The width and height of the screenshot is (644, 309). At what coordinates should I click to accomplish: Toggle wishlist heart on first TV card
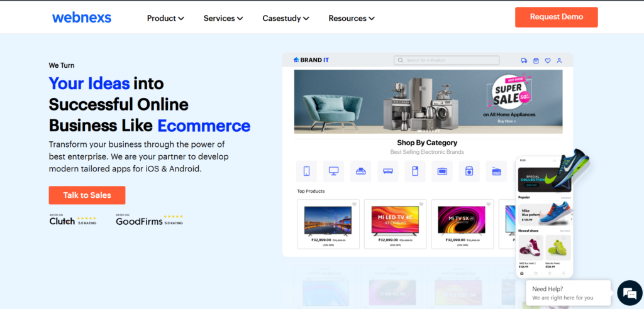354,204
